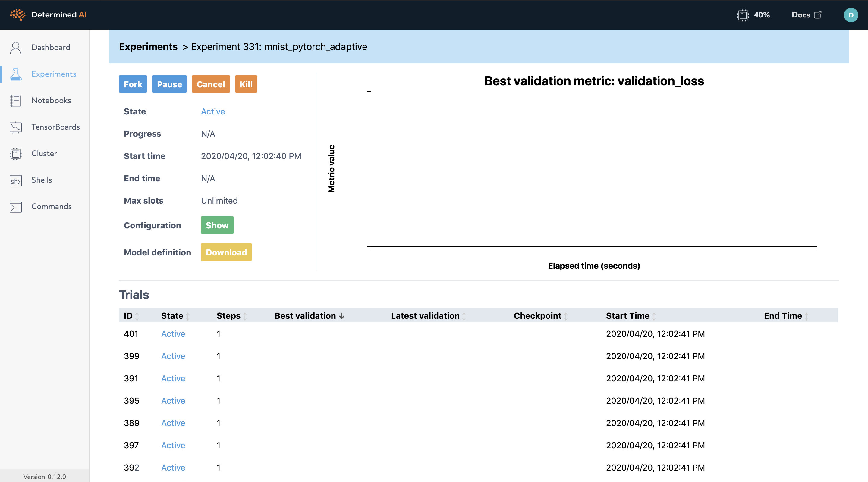Click start time of trial 391

point(656,378)
